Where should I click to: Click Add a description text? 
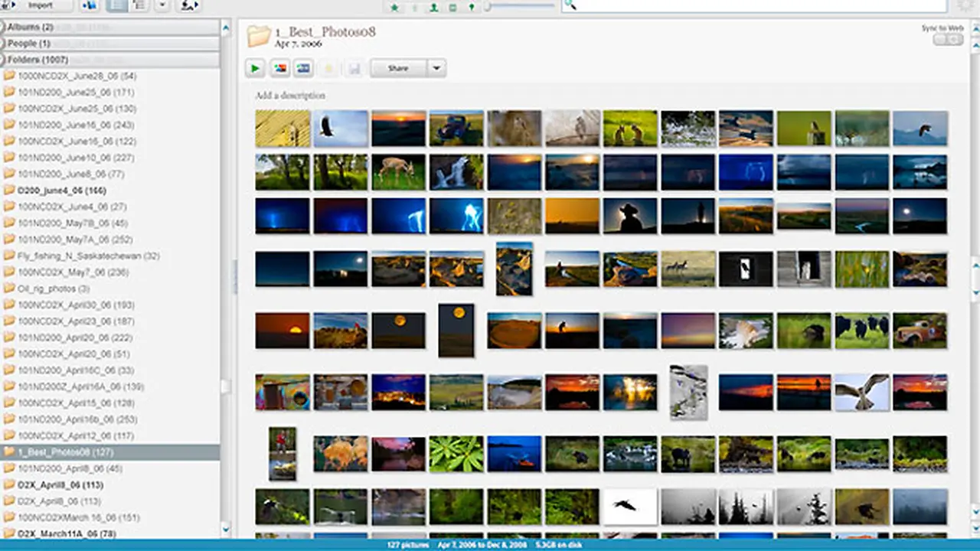pyautogui.click(x=290, y=96)
